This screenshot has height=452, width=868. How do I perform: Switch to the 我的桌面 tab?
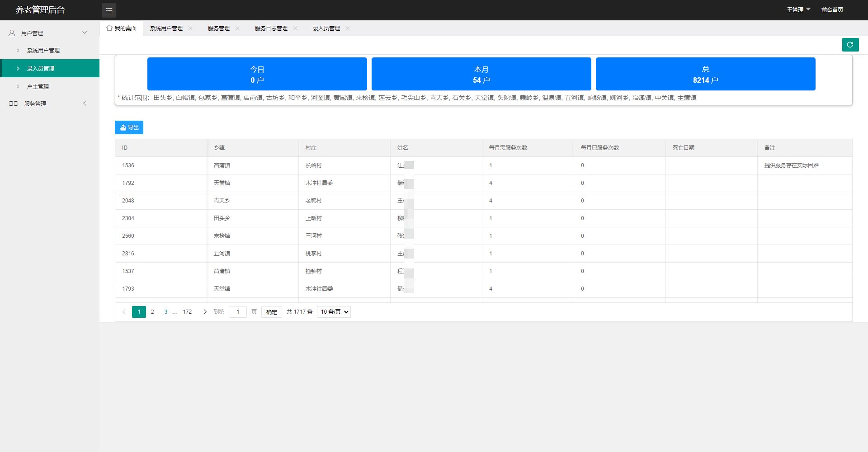tap(122, 28)
